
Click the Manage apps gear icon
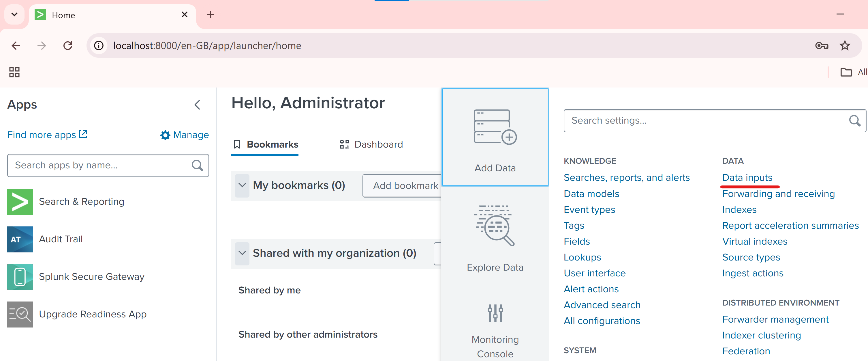coord(165,135)
